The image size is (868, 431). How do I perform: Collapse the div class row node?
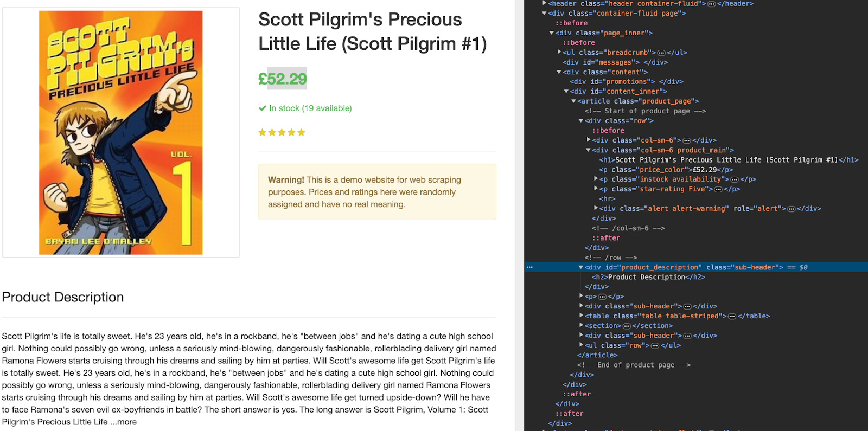581,120
